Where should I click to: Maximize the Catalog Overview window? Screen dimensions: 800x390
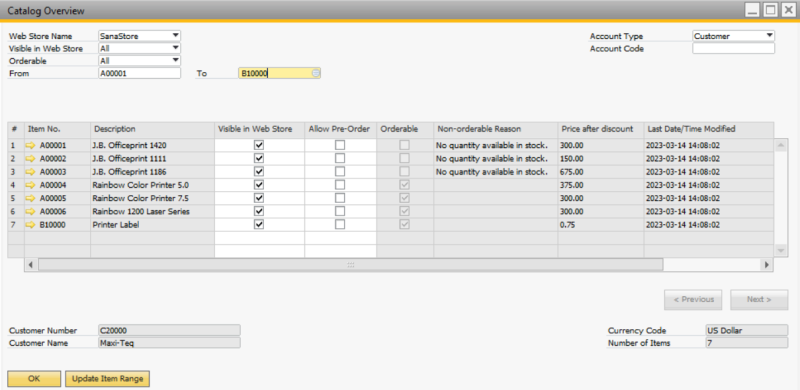click(771, 10)
